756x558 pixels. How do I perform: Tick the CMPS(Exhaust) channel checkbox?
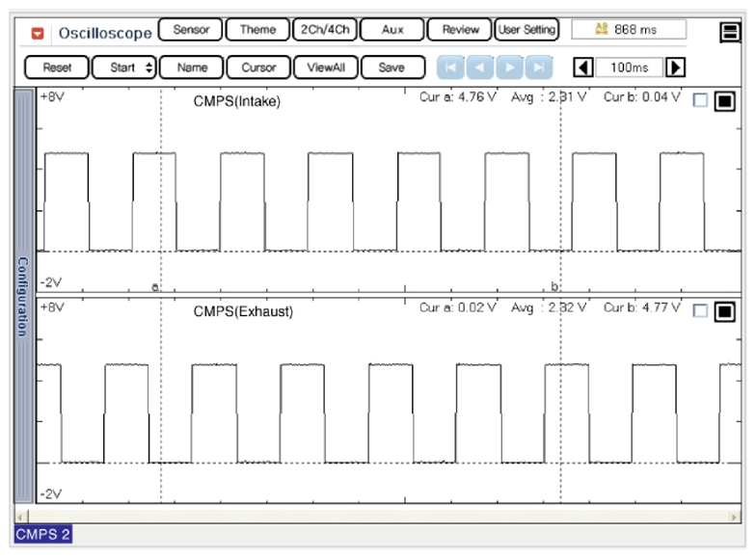pyautogui.click(x=700, y=310)
